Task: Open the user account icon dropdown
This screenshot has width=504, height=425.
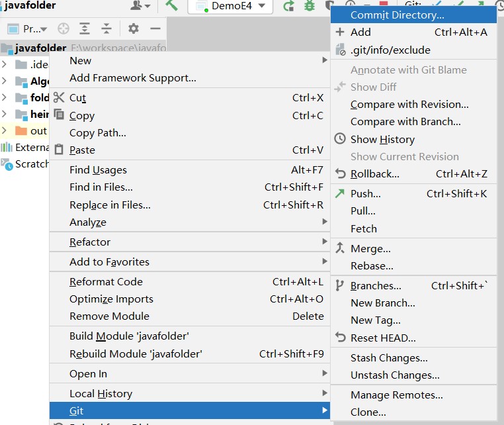Action: tap(140, 6)
